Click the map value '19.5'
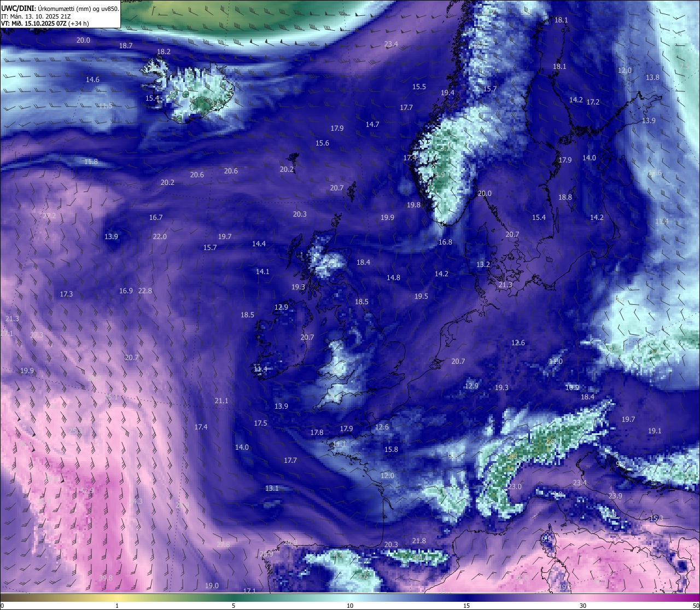The height and width of the screenshot is (610, 700). pos(421,296)
